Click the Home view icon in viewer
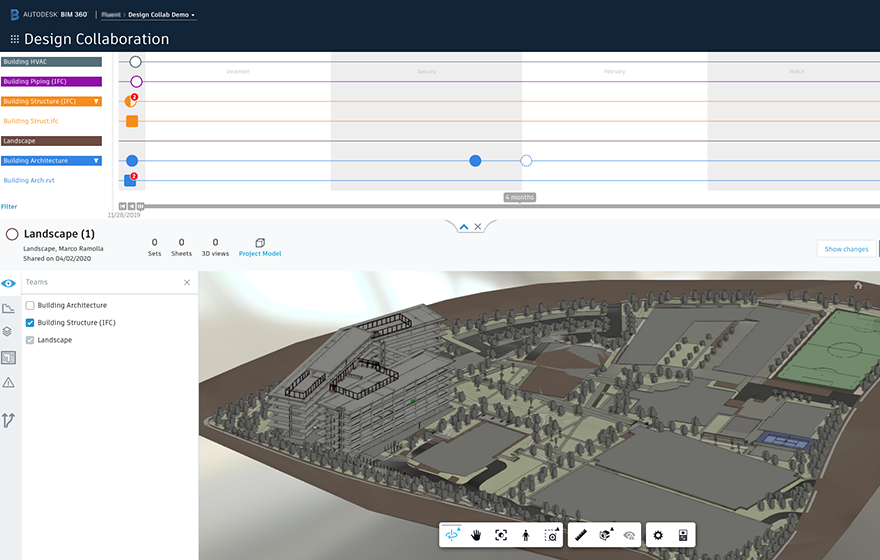The height and width of the screenshot is (560, 880). [x=858, y=286]
